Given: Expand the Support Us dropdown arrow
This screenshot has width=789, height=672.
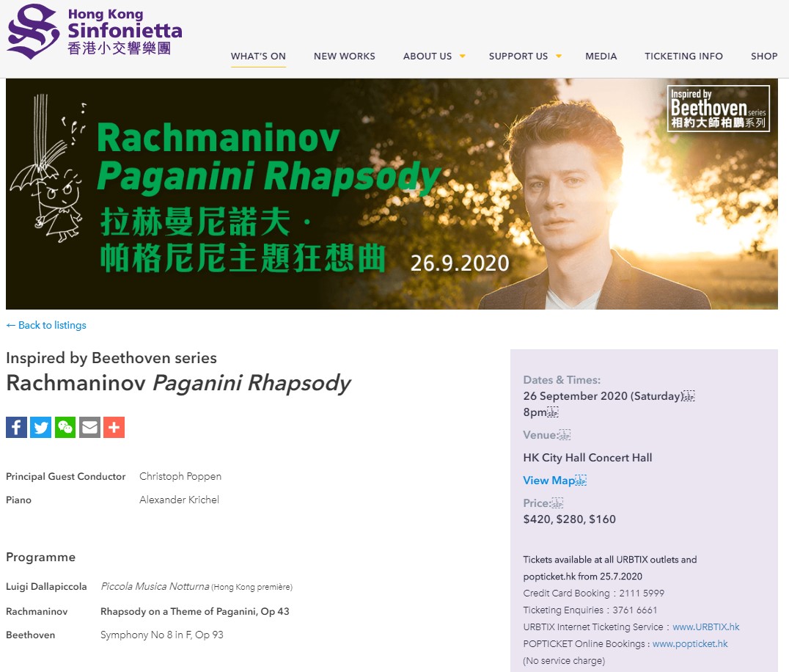Looking at the screenshot, I should pyautogui.click(x=559, y=56).
